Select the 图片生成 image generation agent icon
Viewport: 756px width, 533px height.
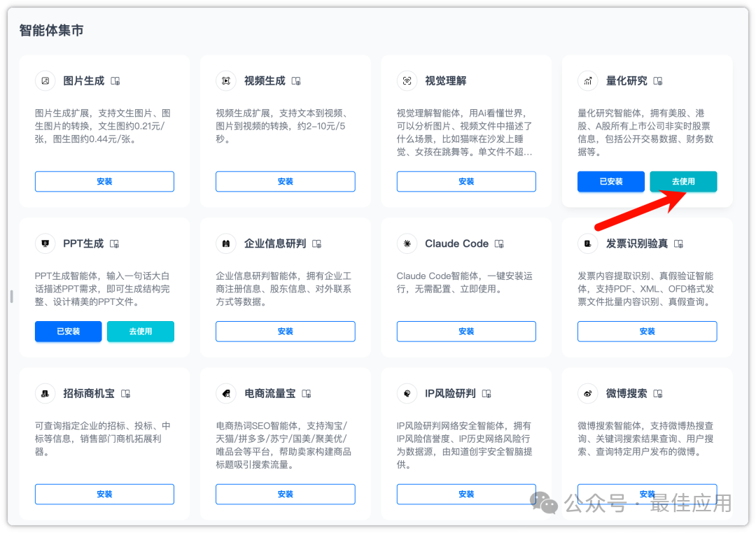point(45,80)
